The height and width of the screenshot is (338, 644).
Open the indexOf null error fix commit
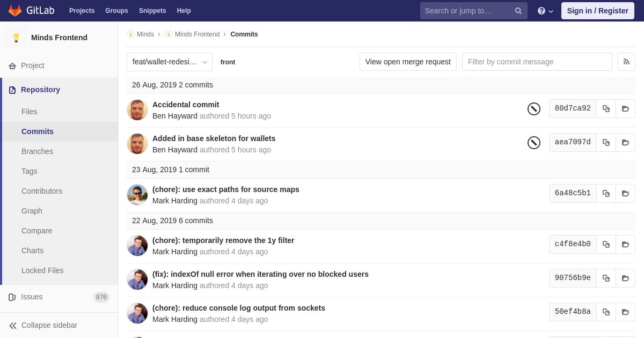pos(260,274)
